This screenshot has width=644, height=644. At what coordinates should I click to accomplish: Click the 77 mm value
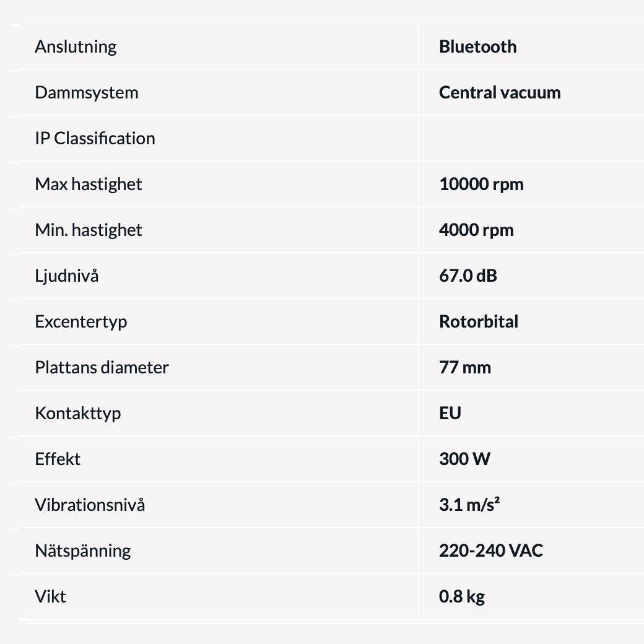tap(465, 368)
